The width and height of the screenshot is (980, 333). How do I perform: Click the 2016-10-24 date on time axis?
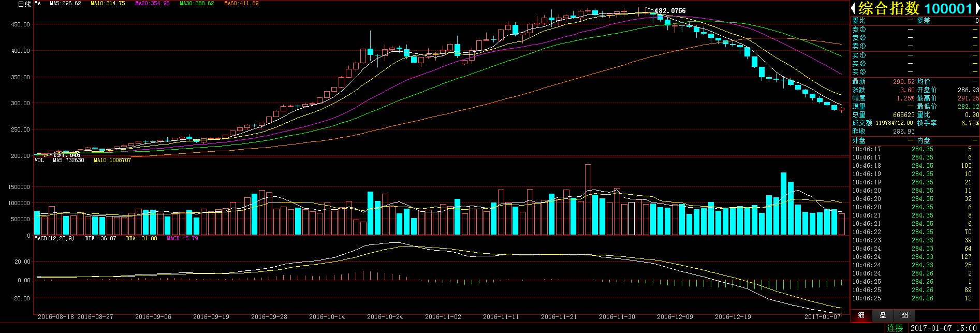pyautogui.click(x=385, y=317)
